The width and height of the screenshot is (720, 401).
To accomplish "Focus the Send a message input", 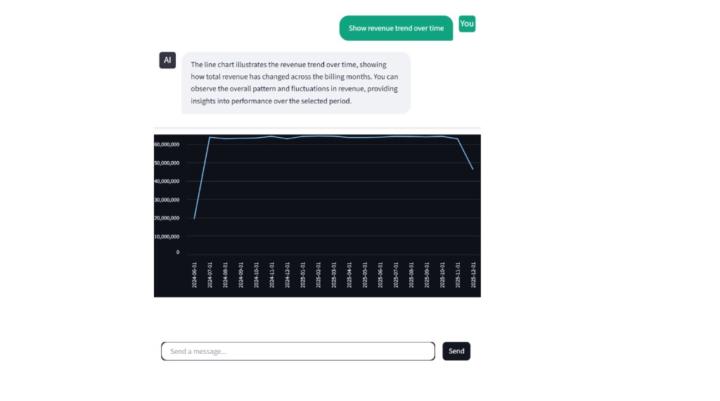I will point(297,351).
